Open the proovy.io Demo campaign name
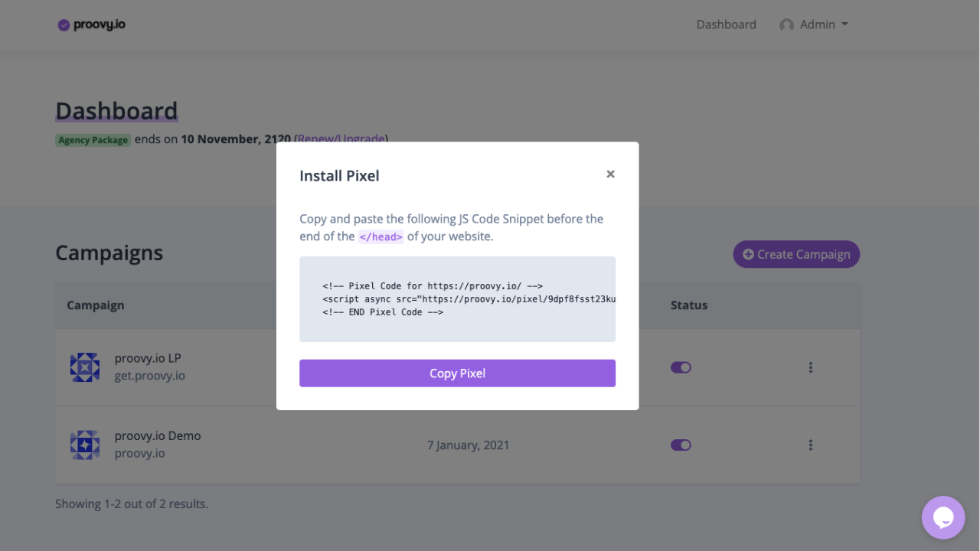 (158, 435)
